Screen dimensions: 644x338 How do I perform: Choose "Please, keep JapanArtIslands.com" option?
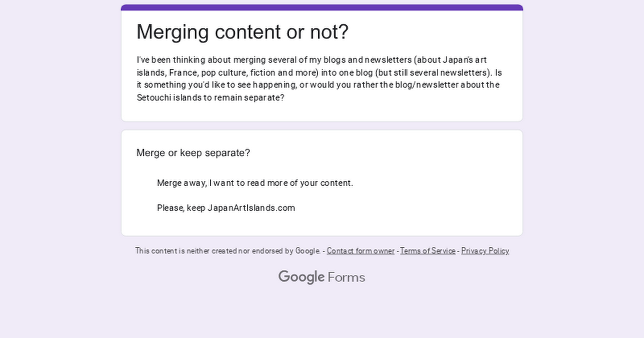pyautogui.click(x=225, y=208)
